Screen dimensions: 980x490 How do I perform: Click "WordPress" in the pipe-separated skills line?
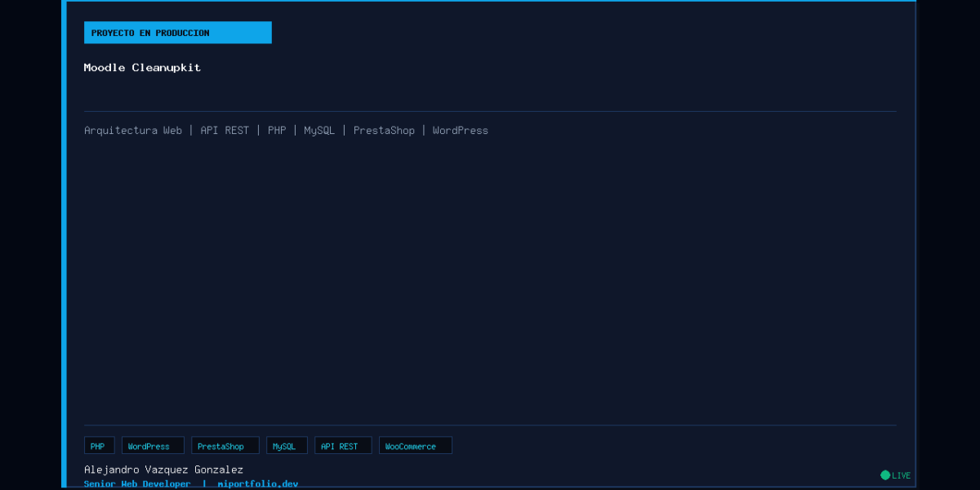(461, 131)
